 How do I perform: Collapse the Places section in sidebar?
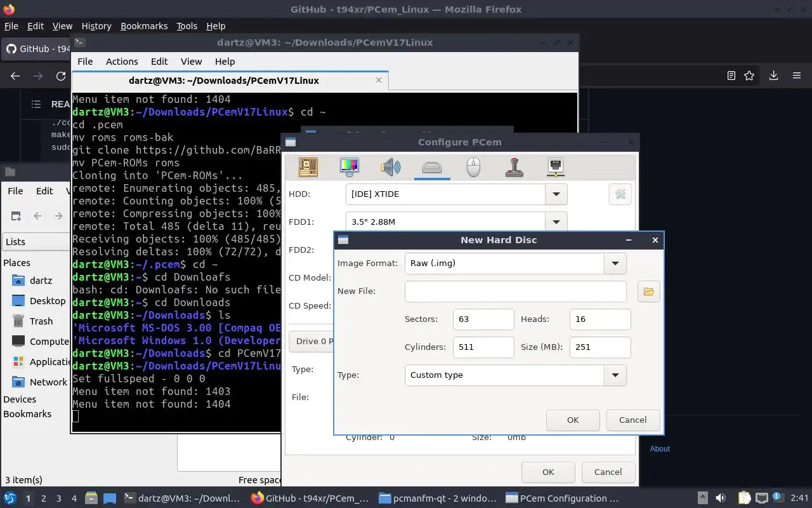pos(16,263)
